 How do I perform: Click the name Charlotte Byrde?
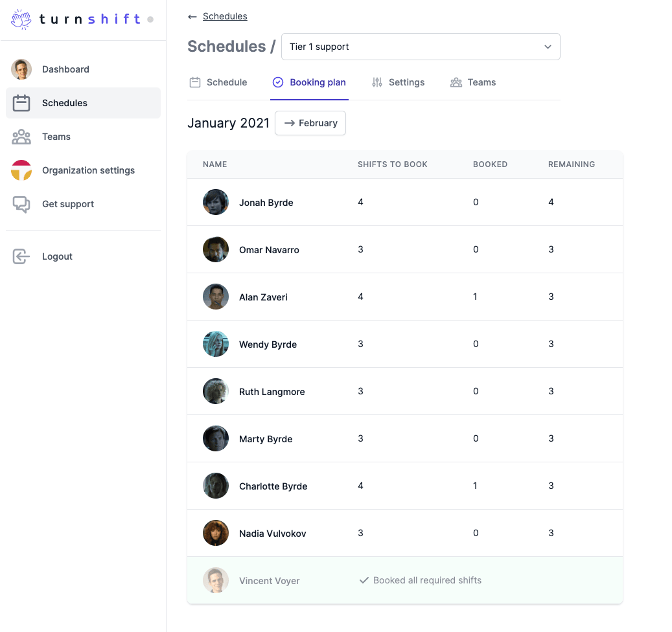pyautogui.click(x=273, y=486)
